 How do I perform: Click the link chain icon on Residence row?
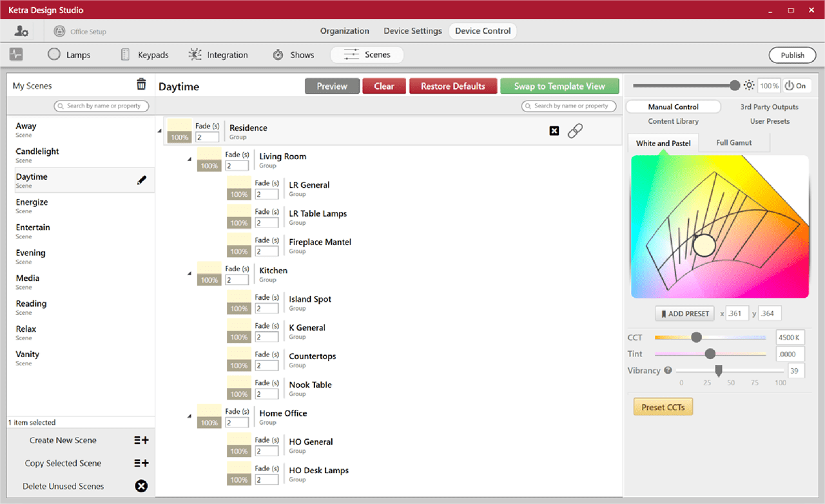pyautogui.click(x=575, y=131)
